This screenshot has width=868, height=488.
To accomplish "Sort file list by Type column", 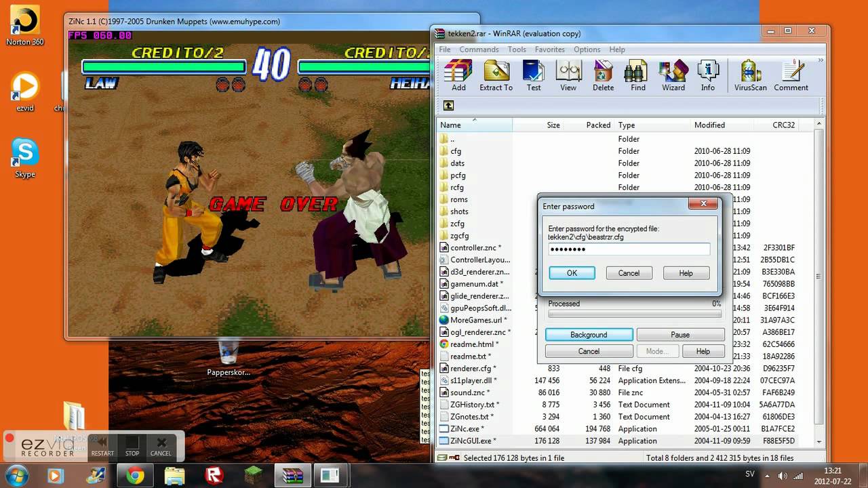I will click(652, 125).
